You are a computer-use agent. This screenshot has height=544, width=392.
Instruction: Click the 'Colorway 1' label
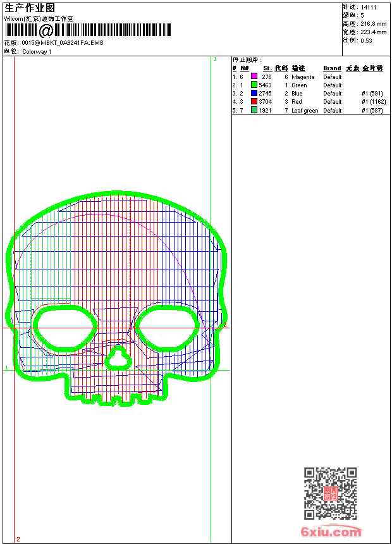click(37, 52)
